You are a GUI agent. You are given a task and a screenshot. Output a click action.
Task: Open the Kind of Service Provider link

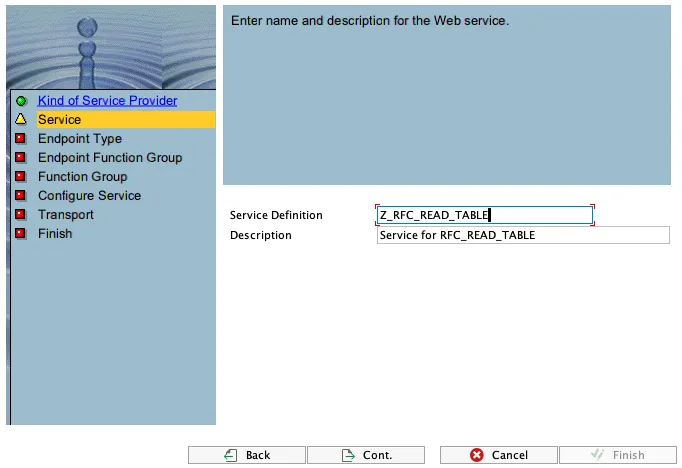107,100
